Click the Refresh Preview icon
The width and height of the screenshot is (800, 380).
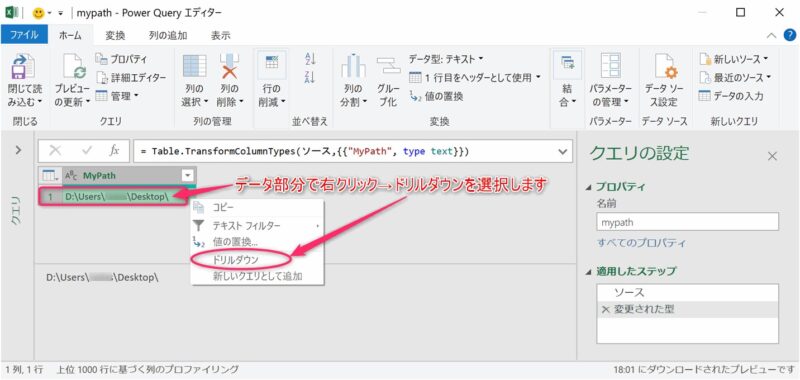click(74, 66)
